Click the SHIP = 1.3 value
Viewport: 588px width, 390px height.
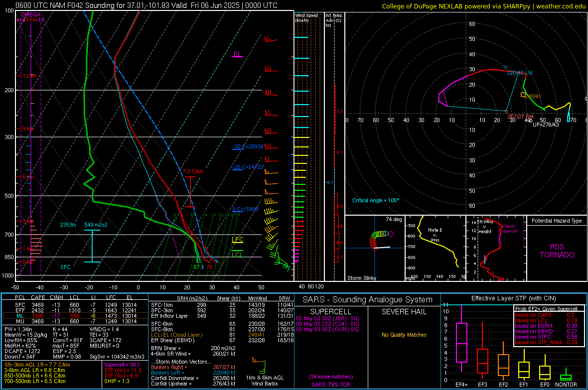coord(117,381)
